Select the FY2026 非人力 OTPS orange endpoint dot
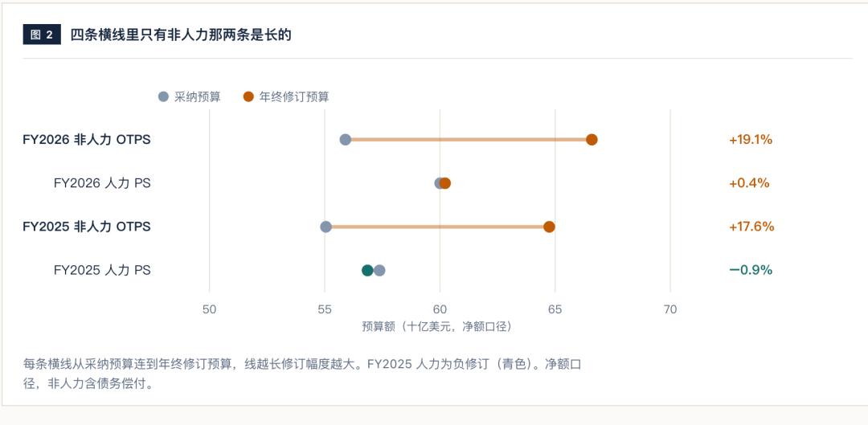This screenshot has width=868, height=425. [x=592, y=140]
